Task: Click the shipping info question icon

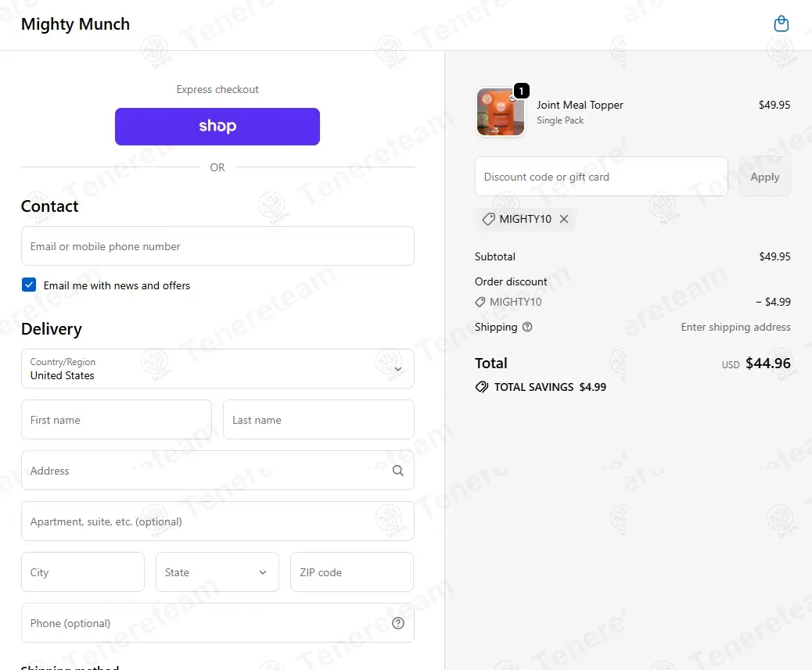Action: coord(527,327)
